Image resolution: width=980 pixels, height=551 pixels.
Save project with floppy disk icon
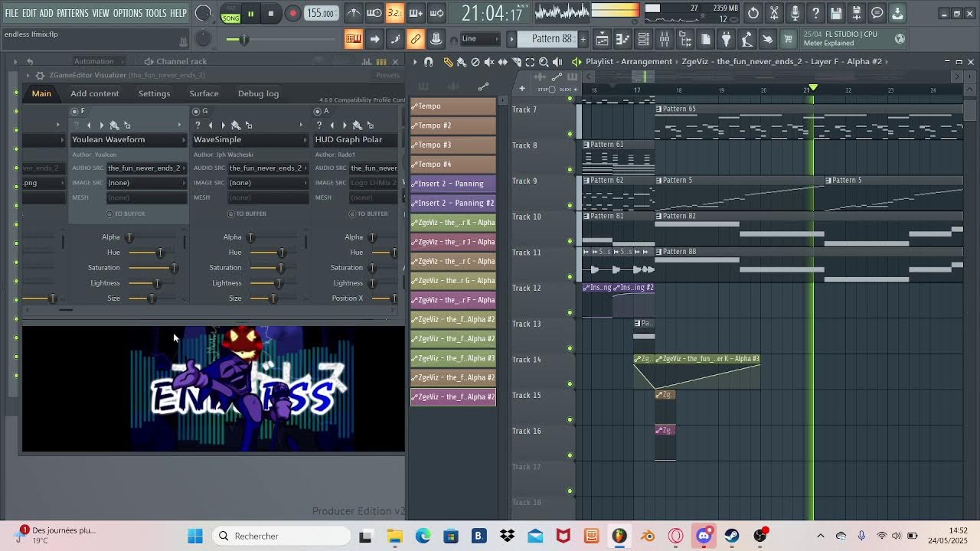[836, 13]
